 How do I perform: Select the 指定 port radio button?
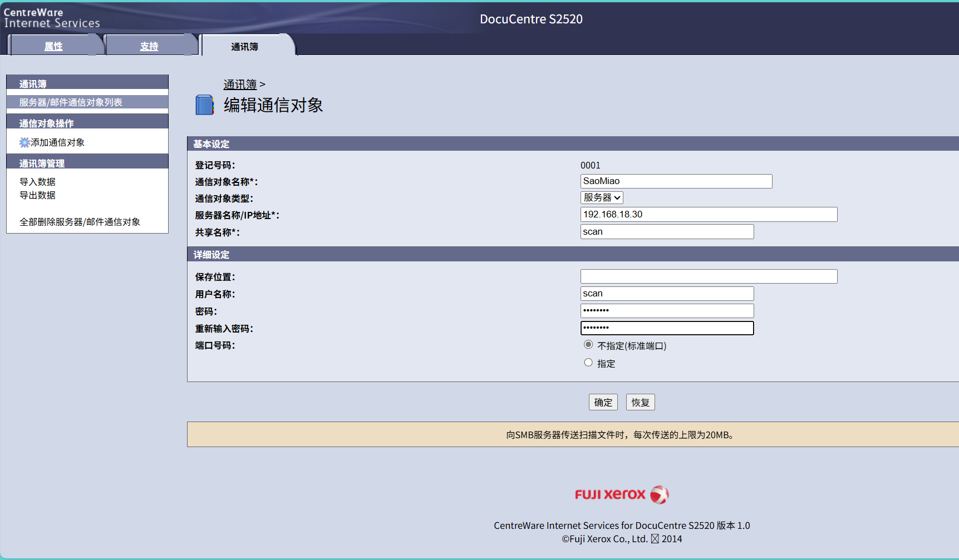588,363
